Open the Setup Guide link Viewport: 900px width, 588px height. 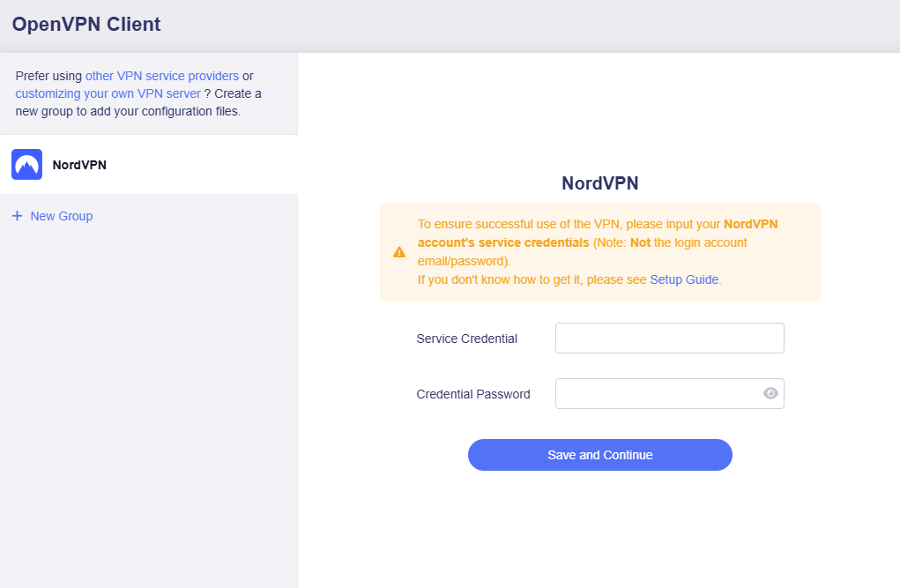point(684,279)
